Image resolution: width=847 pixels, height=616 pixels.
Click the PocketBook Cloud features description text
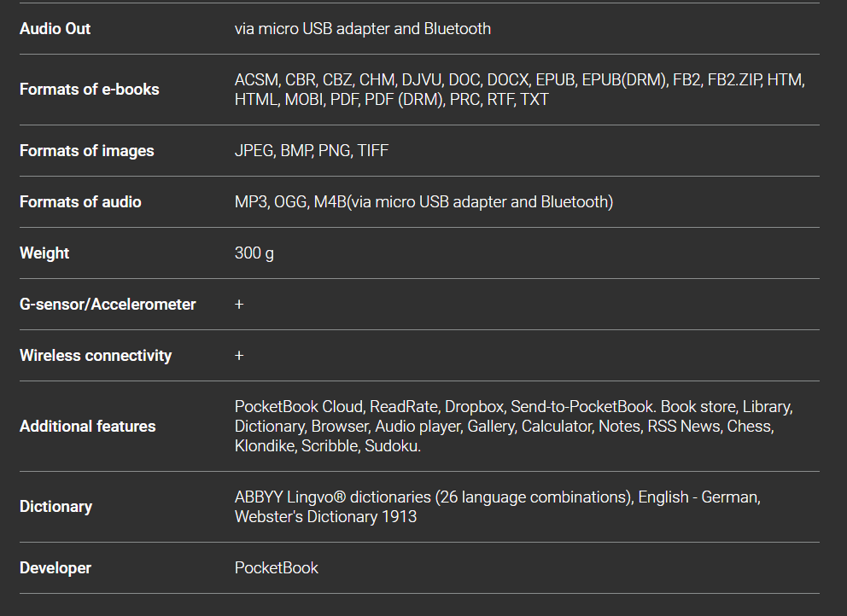[514, 427]
